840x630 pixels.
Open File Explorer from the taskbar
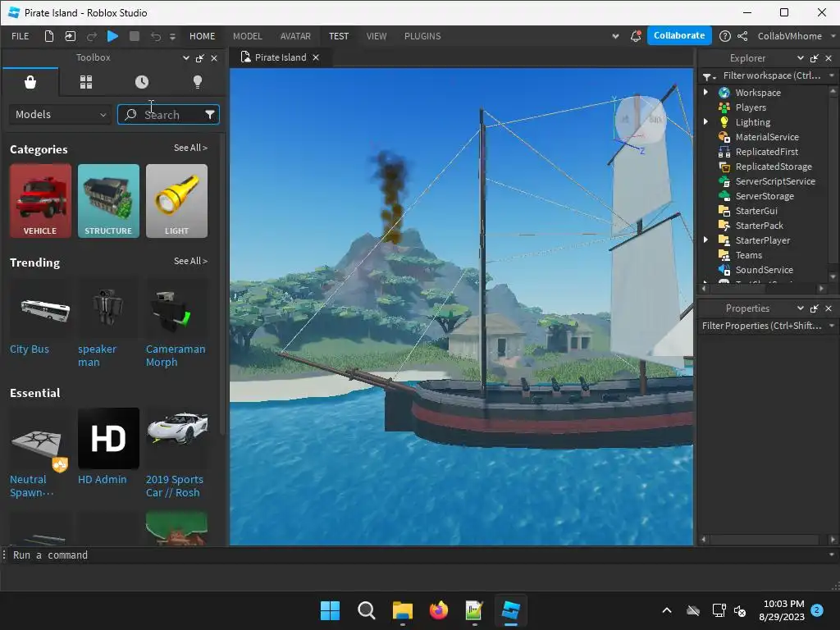pyautogui.click(x=402, y=610)
